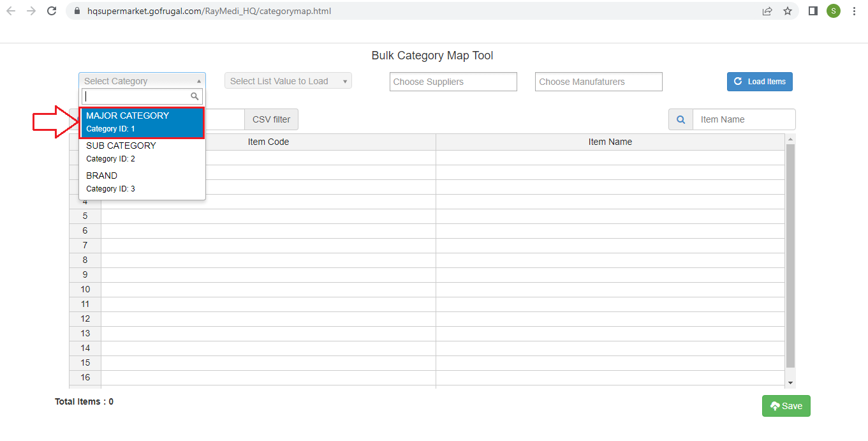
Task: Open Select List Value to Load dropdown
Action: 288,81
